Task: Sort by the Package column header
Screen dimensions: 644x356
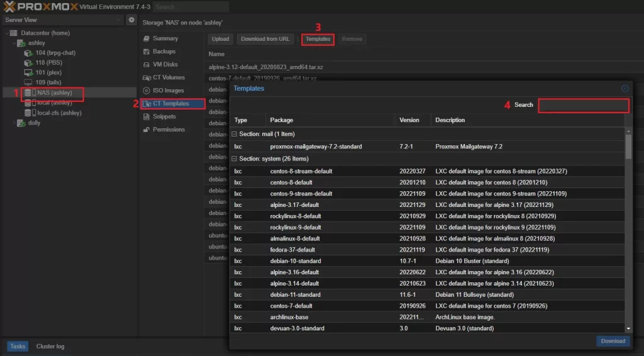Action: (330, 120)
